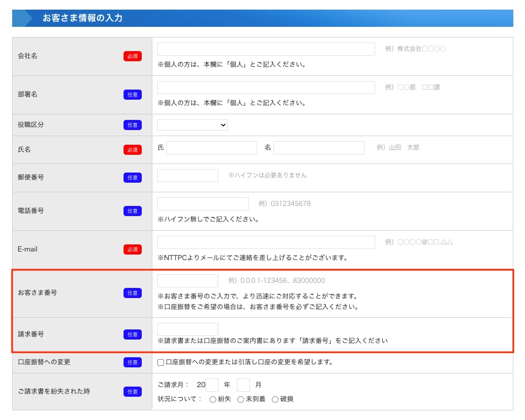This screenshot has width=525, height=420.
Task: Click the 請求番号 input field
Action: tap(187, 329)
